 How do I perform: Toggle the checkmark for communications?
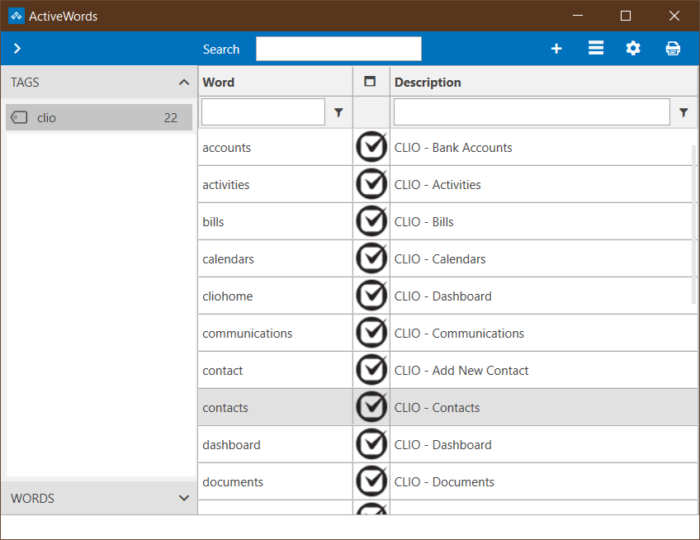pyautogui.click(x=371, y=332)
